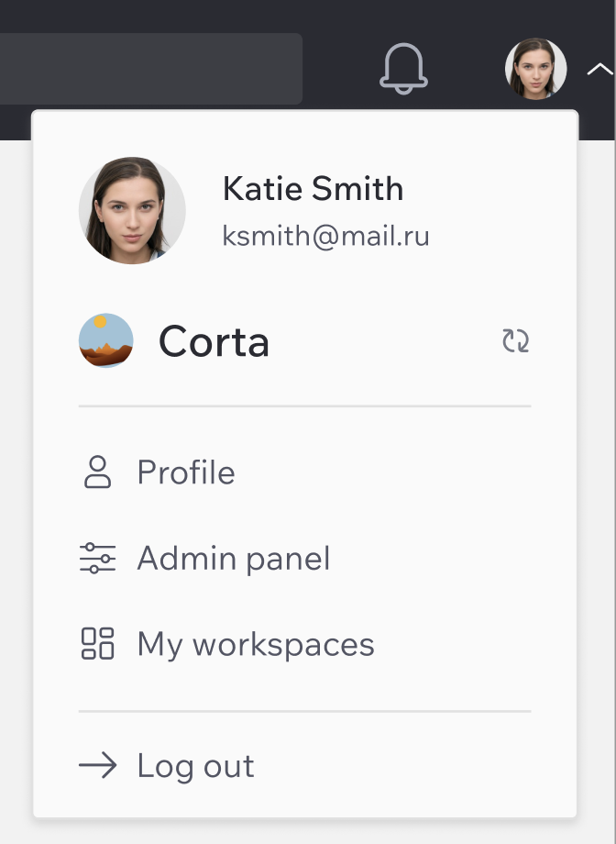Screen dimensions: 616x844
Task: Collapse the user menu chevron
Action: 600,69
